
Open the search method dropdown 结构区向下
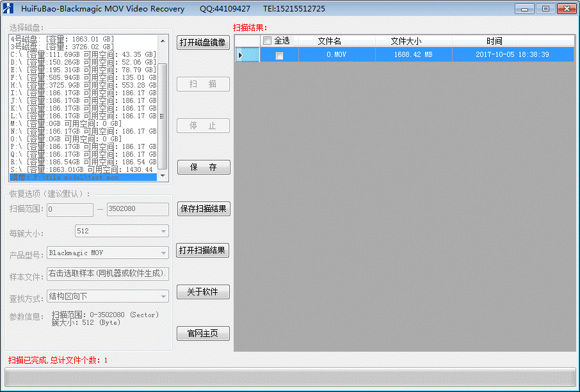107,296
